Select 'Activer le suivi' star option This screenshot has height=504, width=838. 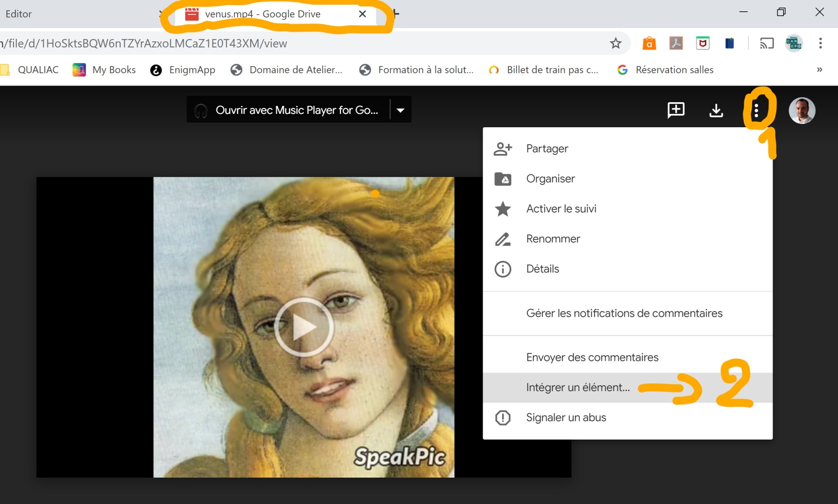[561, 209]
